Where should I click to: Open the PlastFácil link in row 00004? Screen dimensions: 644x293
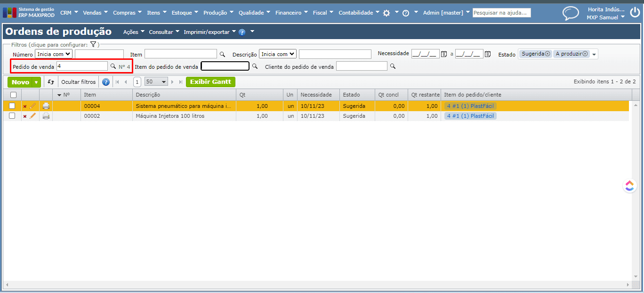point(470,106)
